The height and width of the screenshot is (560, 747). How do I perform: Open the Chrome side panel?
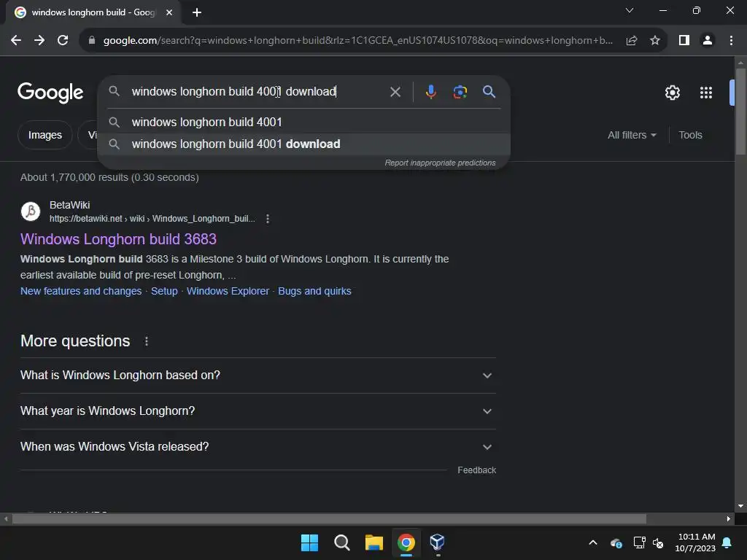pyautogui.click(x=684, y=41)
